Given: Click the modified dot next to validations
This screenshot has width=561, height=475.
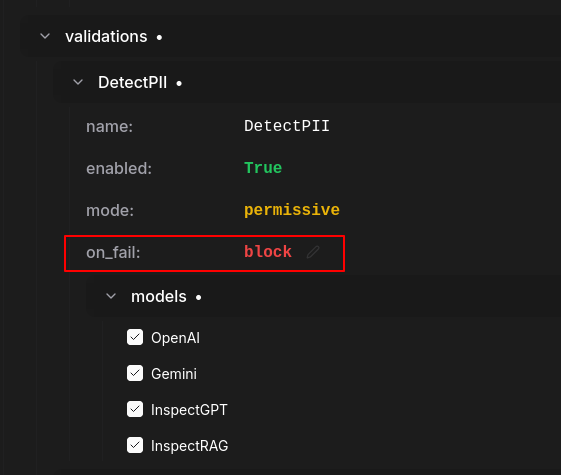Looking at the screenshot, I should pos(159,37).
